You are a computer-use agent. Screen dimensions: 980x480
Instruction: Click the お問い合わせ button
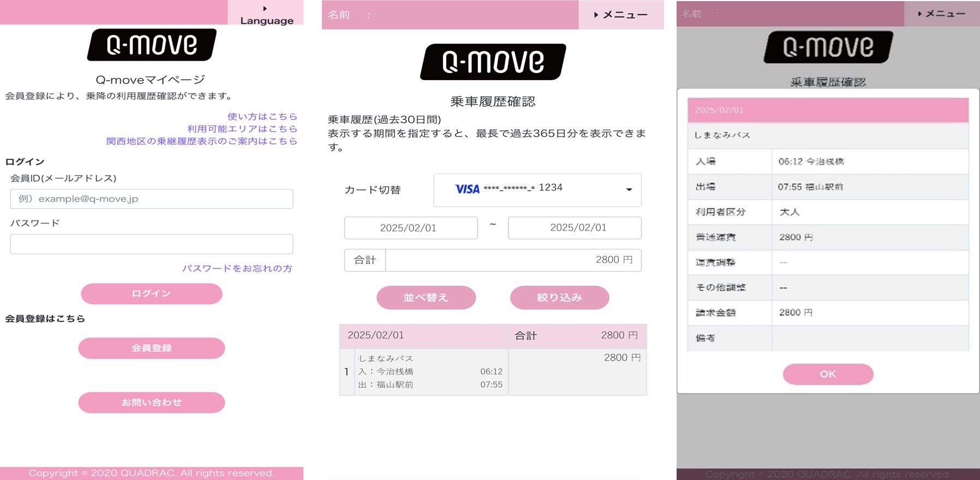click(x=152, y=403)
